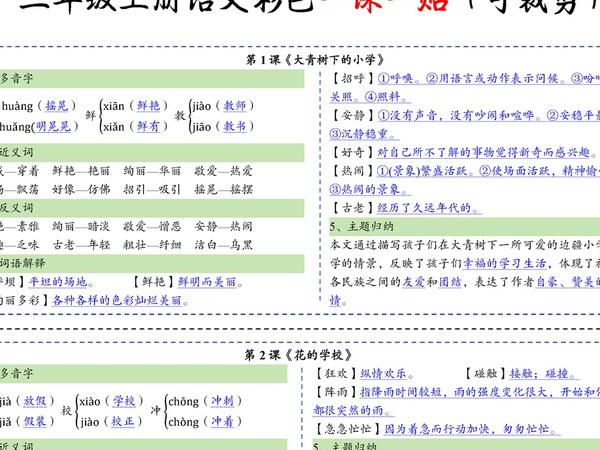
Task: Select the bracketed term 【热闹】
Action: tap(353, 171)
